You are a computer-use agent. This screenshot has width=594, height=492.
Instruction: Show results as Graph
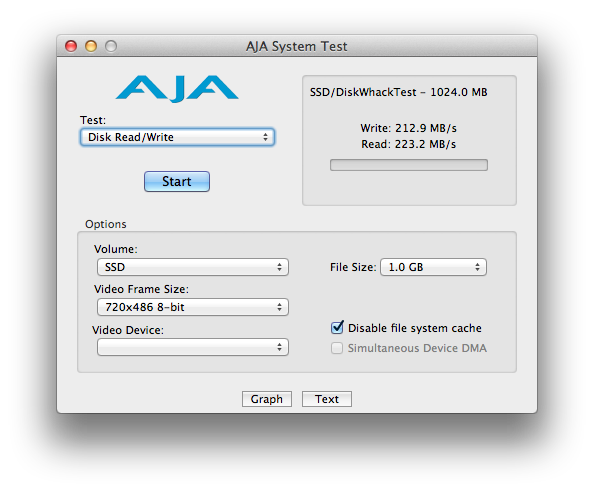(267, 399)
